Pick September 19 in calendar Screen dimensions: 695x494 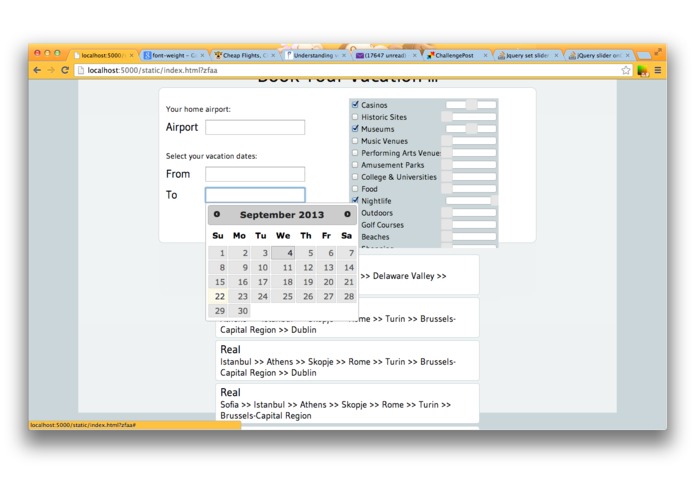(306, 282)
